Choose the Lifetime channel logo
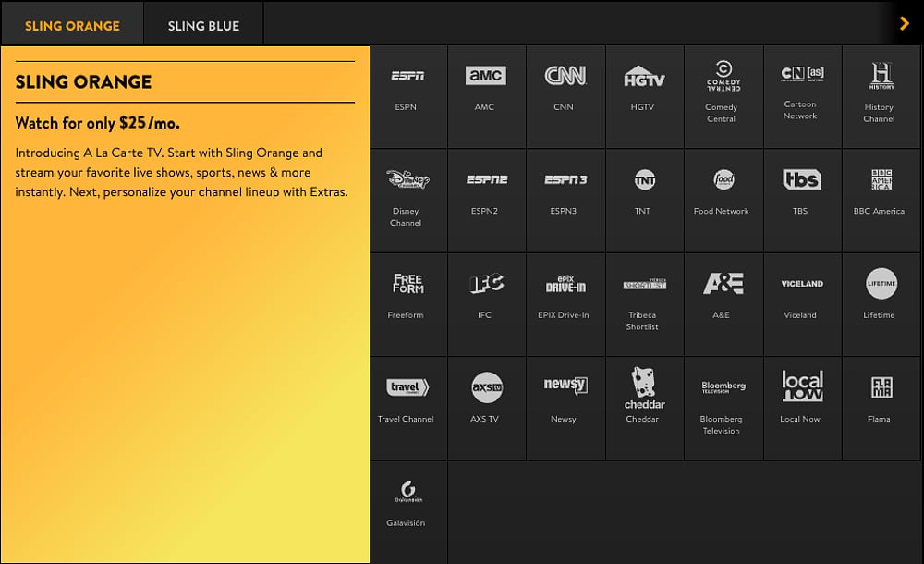The image size is (924, 564). click(x=881, y=283)
